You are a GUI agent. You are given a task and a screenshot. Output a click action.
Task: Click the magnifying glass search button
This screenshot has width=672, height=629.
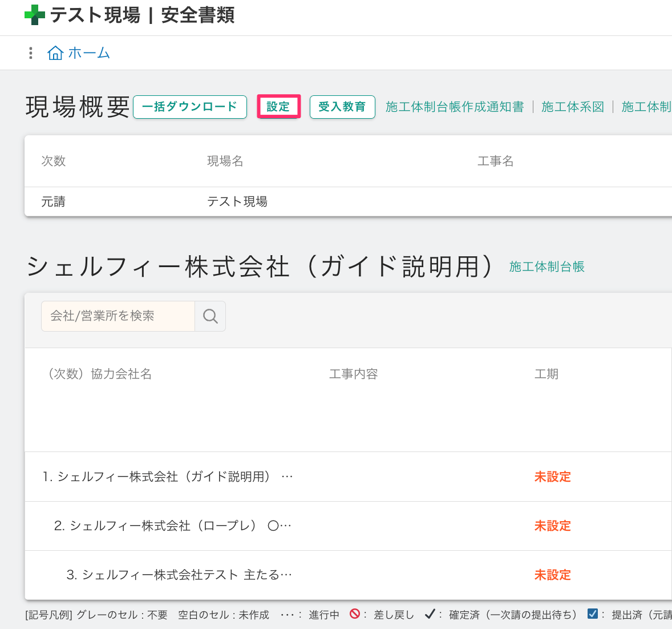[210, 316]
